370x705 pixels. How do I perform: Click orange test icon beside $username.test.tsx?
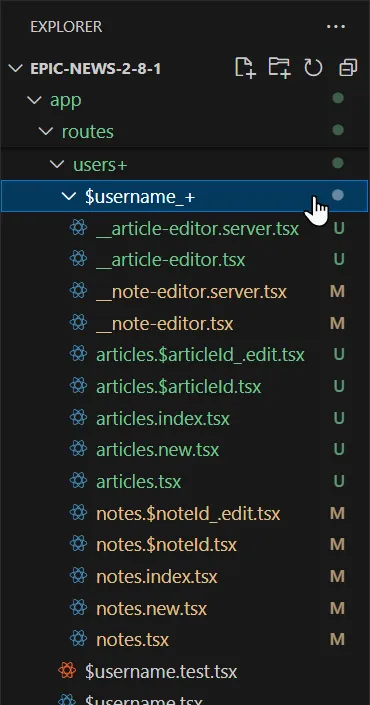[x=67, y=671]
